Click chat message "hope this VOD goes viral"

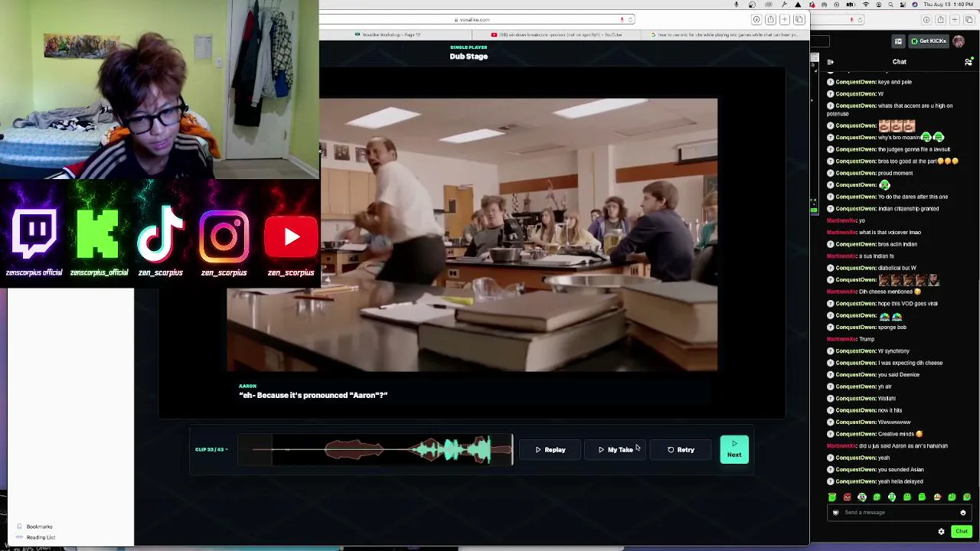click(907, 304)
